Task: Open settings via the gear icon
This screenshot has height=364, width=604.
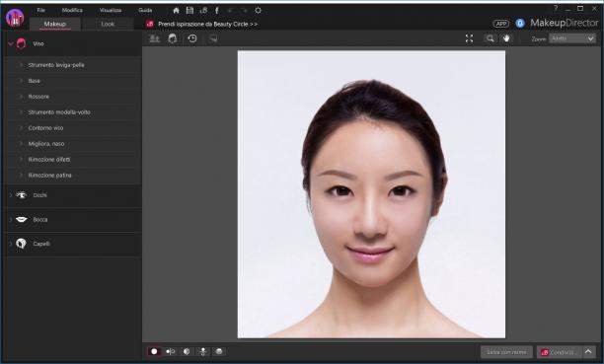Action: [x=259, y=11]
